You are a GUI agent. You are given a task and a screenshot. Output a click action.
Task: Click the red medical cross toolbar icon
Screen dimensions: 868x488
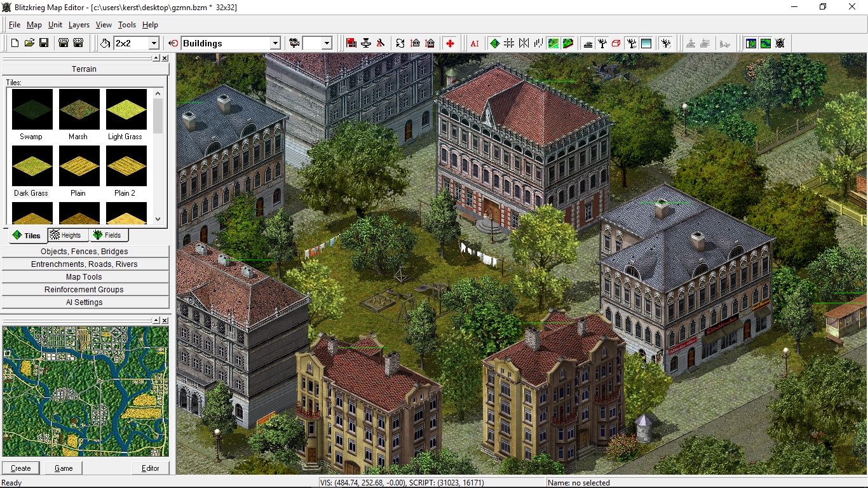pos(450,43)
